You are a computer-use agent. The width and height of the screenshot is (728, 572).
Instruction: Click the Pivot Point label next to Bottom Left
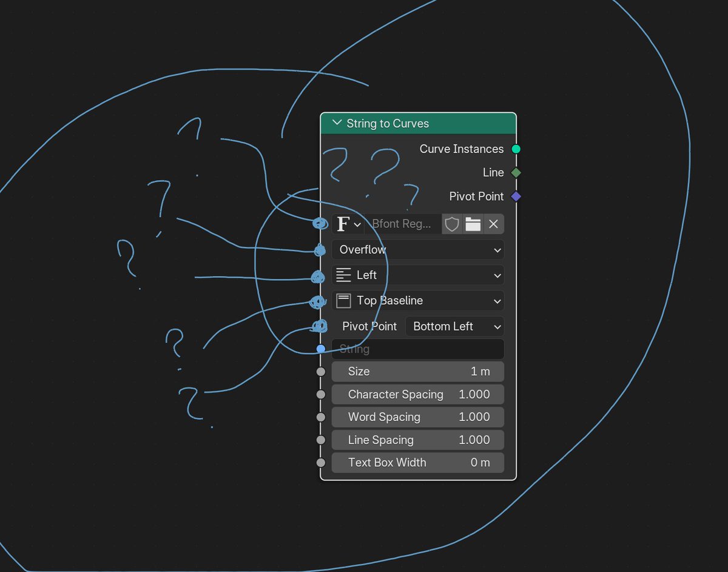(x=369, y=326)
